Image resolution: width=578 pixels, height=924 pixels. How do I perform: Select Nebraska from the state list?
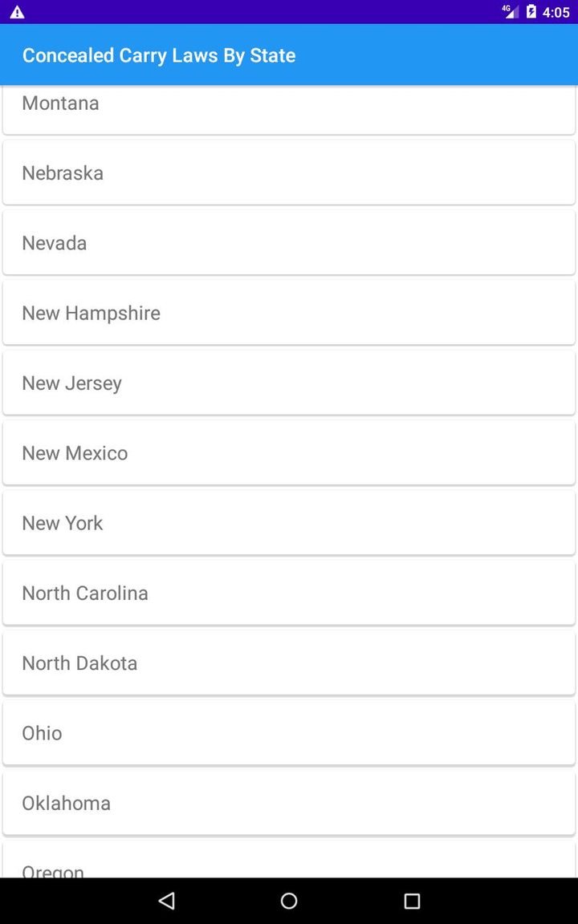pyautogui.click(x=289, y=172)
